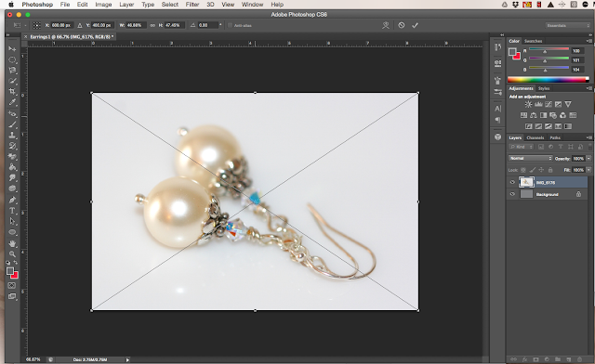
Task: Open the Essentials workspace dropdown
Action: point(568,25)
